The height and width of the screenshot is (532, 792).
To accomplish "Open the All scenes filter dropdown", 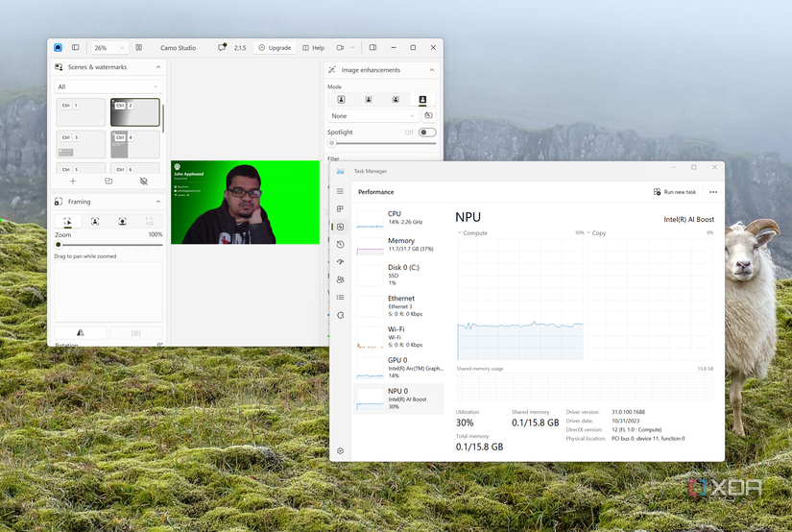I will pyautogui.click(x=108, y=86).
